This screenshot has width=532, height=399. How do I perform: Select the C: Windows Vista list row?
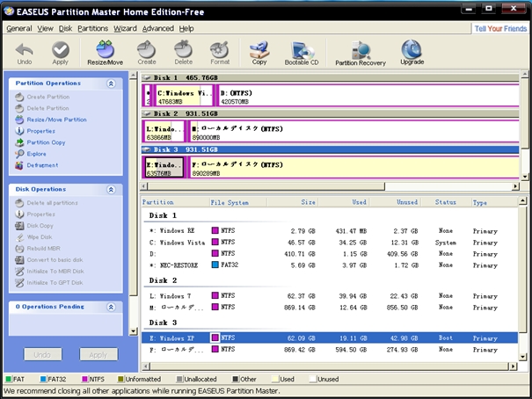329,243
